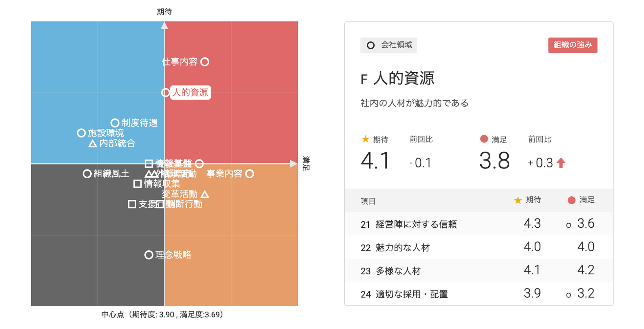Click the red up arrow beside +0.3
The width and height of the screenshot is (644, 329).
(561, 163)
